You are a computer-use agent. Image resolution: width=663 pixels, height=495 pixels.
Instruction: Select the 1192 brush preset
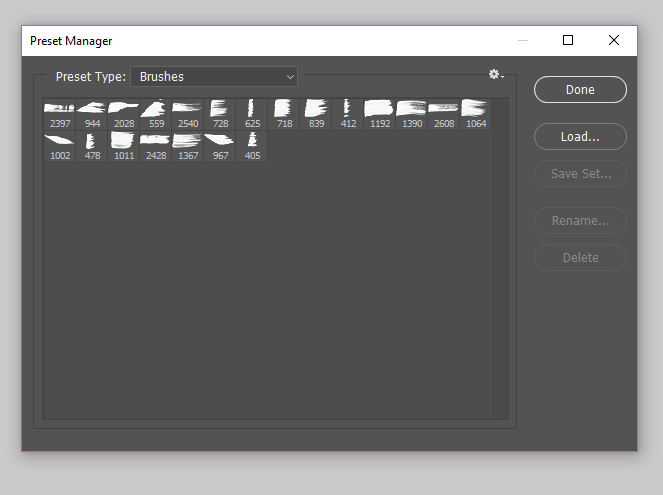tap(380, 114)
